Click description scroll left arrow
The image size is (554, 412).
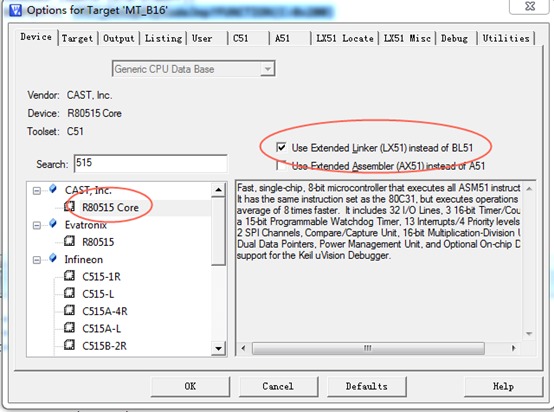tap(243, 348)
